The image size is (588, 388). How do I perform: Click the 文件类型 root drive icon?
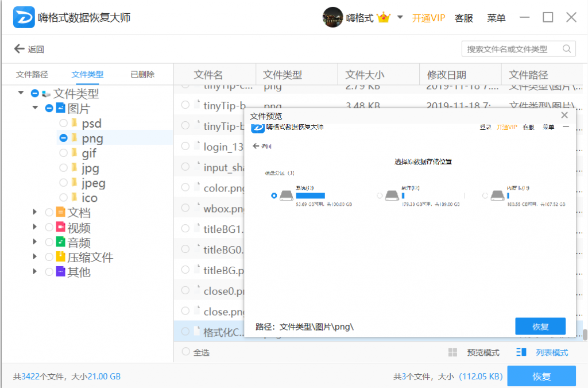pos(46,94)
